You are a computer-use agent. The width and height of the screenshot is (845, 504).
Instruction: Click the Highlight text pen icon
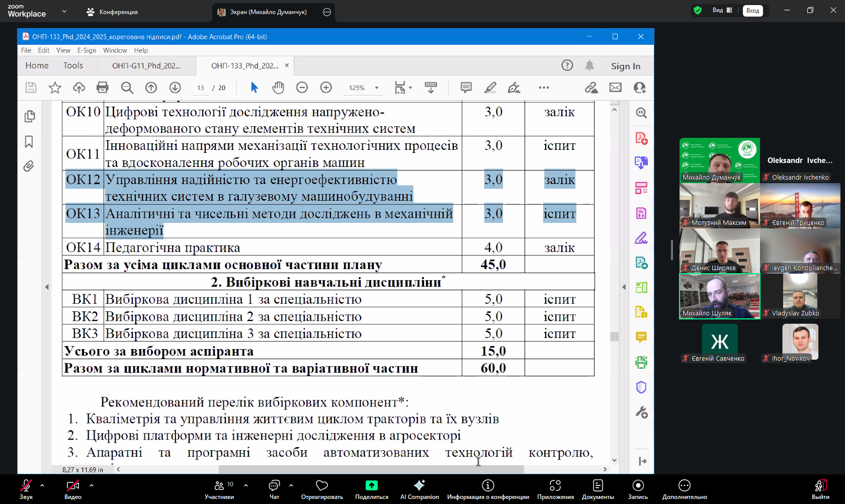tap(490, 88)
